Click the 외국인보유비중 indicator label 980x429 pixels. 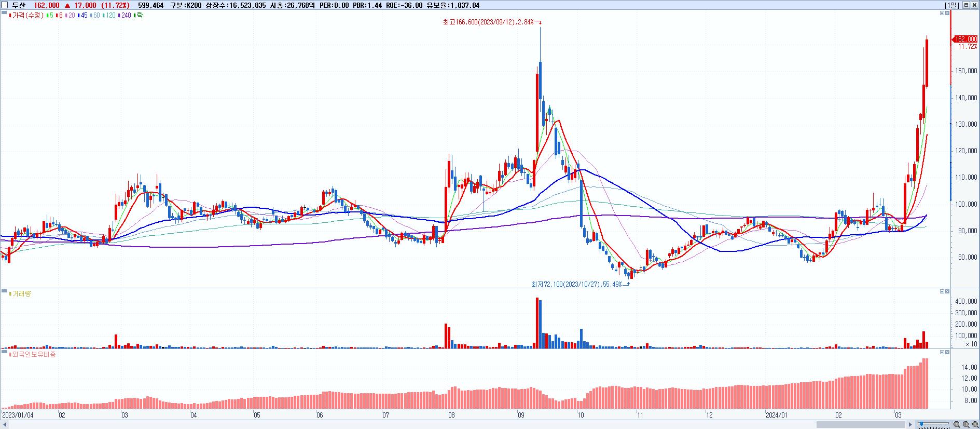point(32,354)
